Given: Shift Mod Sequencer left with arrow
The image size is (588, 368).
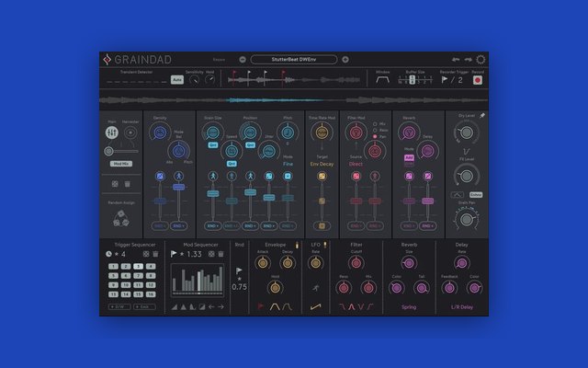Looking at the screenshot, I should 211,306.
